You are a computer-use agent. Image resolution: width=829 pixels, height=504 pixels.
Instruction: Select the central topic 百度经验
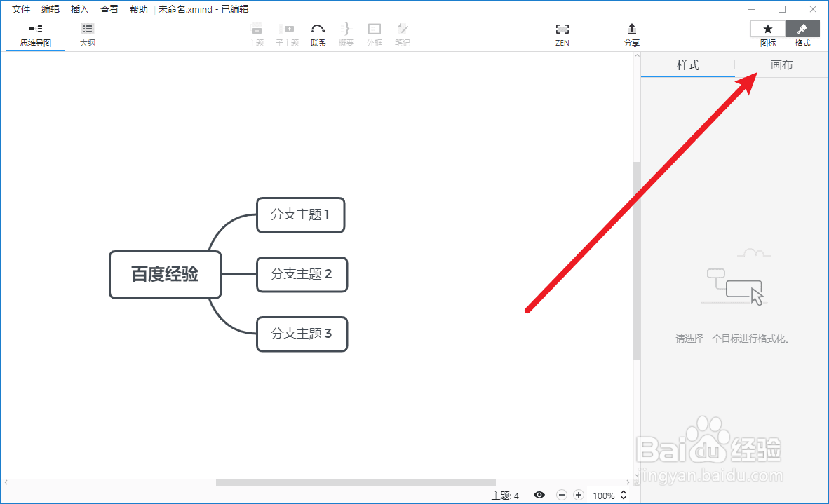(165, 274)
